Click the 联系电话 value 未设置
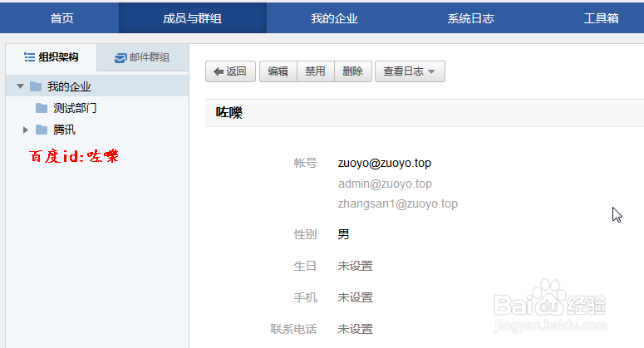This screenshot has height=348, width=644. coord(356,329)
